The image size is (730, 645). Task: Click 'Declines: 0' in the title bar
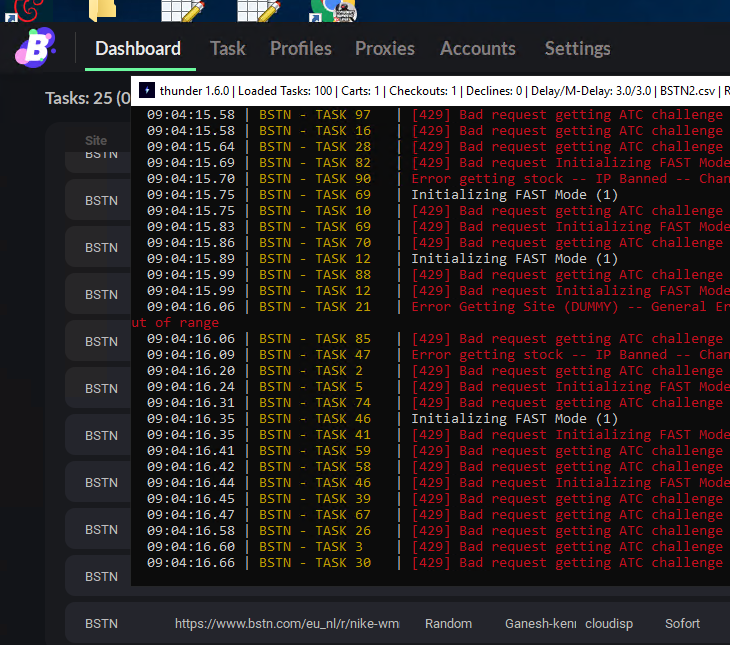pos(494,91)
